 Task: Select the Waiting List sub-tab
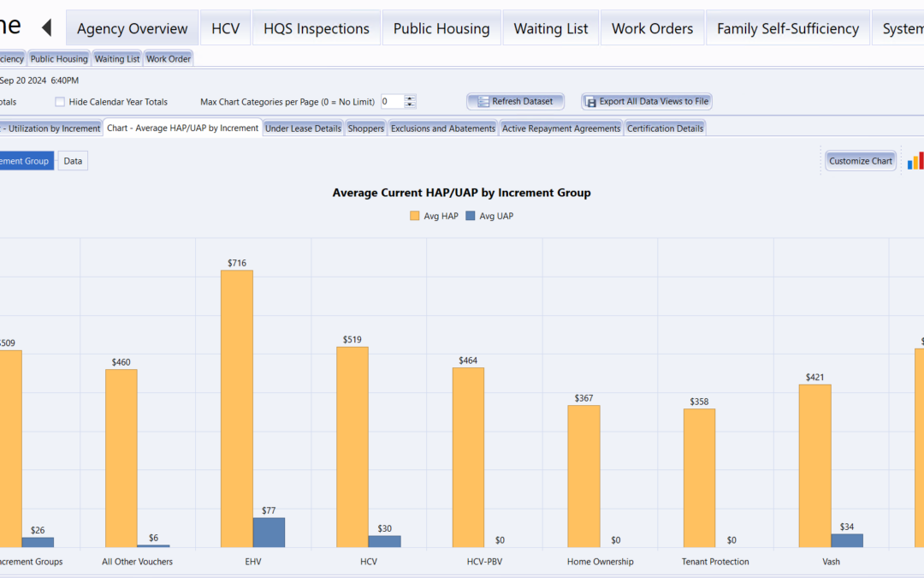coord(116,59)
